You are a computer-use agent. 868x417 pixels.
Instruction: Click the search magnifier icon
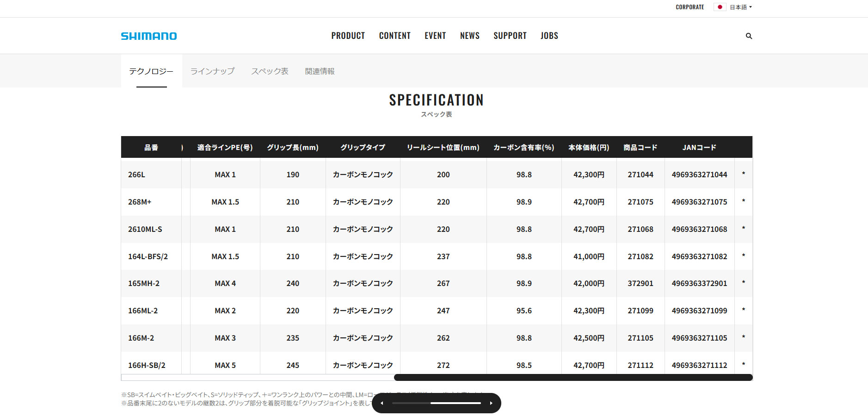749,36
